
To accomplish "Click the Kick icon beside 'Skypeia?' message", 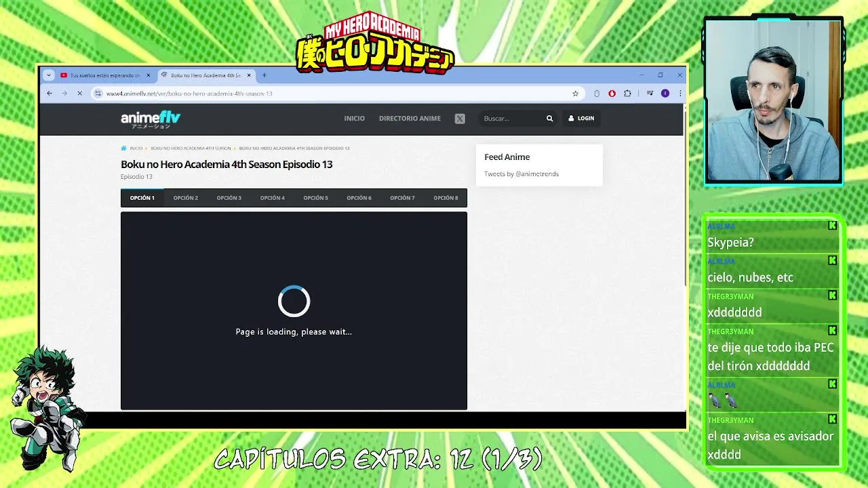I will pyautogui.click(x=832, y=226).
